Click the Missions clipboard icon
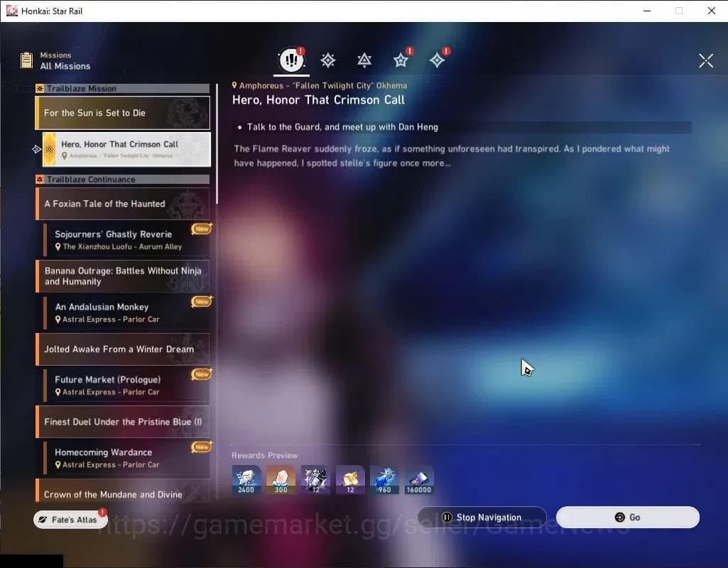Viewport: 728px width, 568px height. pyautogui.click(x=26, y=60)
